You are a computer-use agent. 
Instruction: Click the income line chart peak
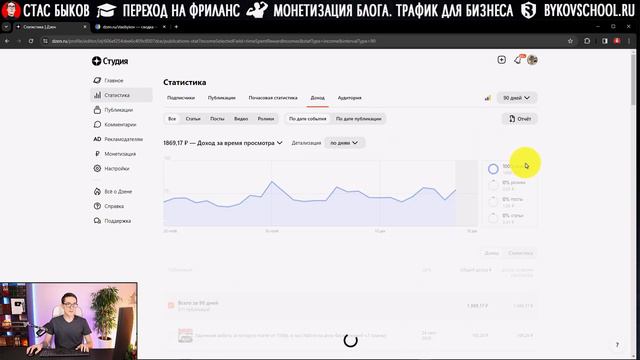(x=271, y=182)
